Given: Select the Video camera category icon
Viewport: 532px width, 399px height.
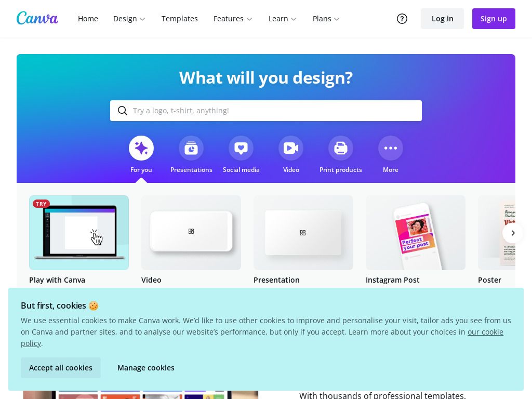Looking at the screenshot, I should pyautogui.click(x=291, y=148).
